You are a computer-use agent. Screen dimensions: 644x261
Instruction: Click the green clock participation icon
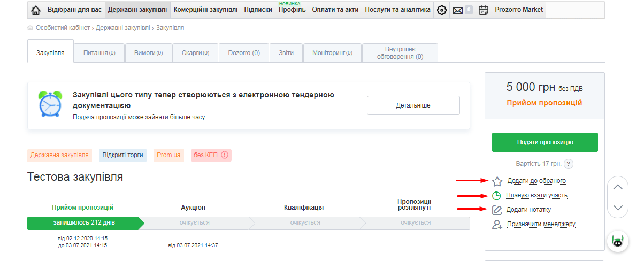(497, 196)
